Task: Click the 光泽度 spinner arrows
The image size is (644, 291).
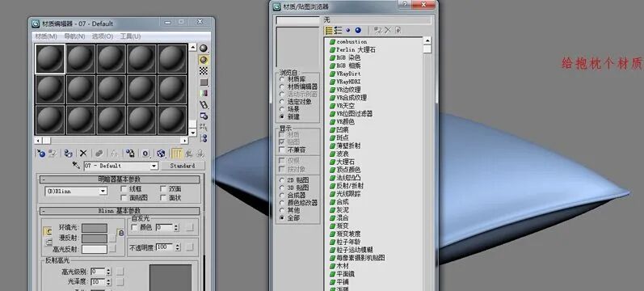Action: point(108,282)
